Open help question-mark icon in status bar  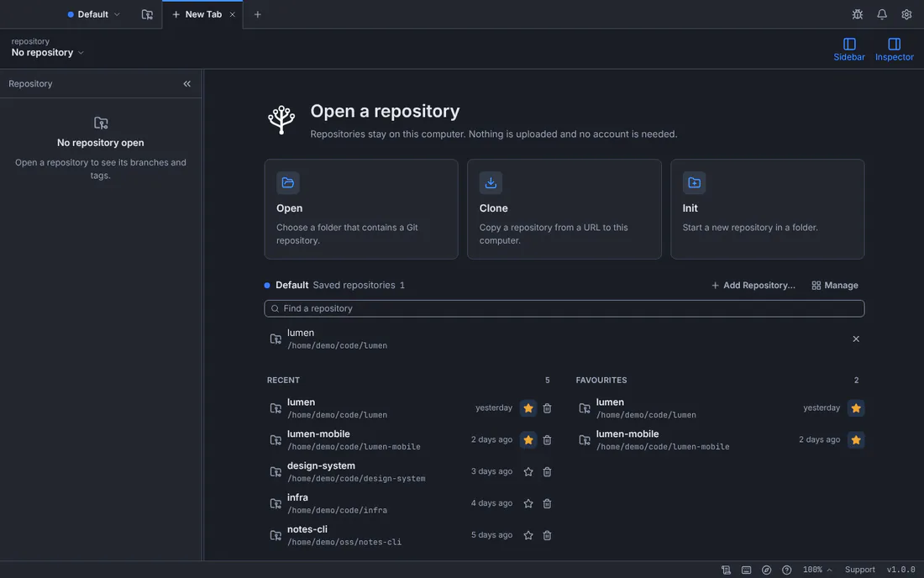786,570
